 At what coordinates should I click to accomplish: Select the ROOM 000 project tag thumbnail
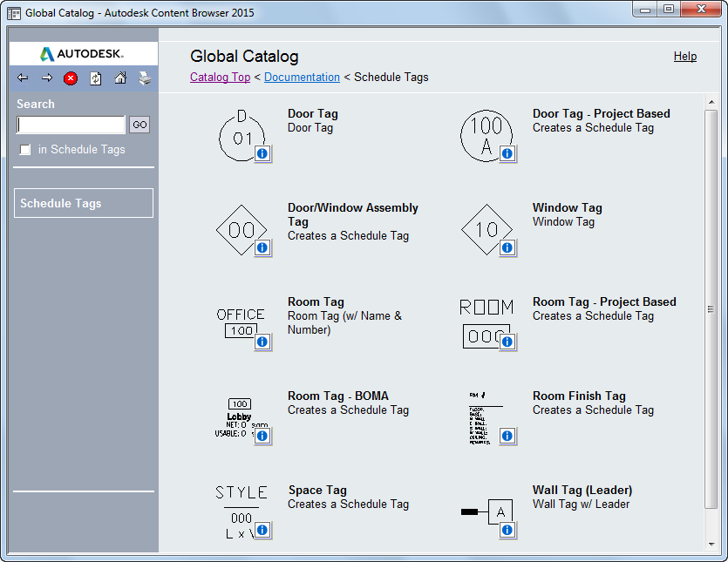(486, 323)
